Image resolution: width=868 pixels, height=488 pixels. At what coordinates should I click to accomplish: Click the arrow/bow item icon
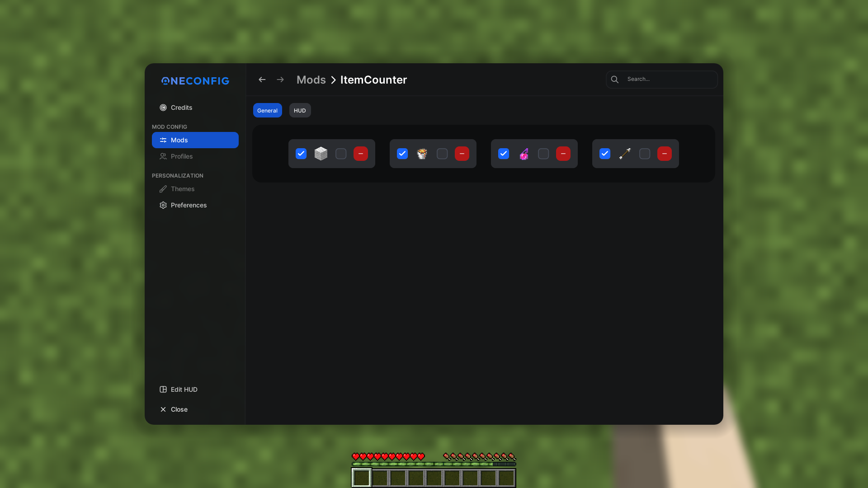point(625,154)
